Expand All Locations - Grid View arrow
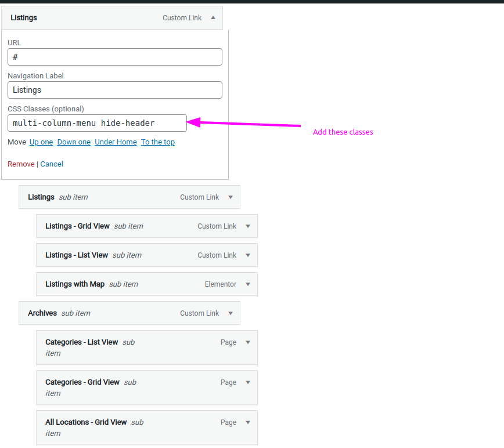Image resolution: width=504 pixels, height=448 pixels. point(248,422)
